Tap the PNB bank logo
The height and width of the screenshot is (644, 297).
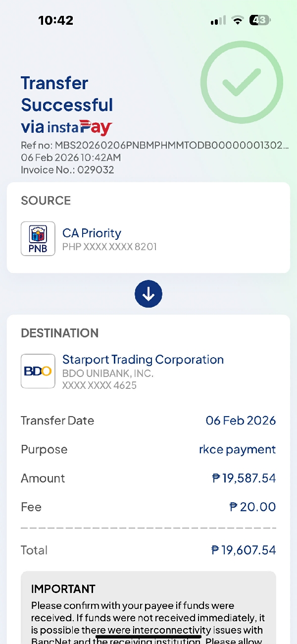[38, 239]
